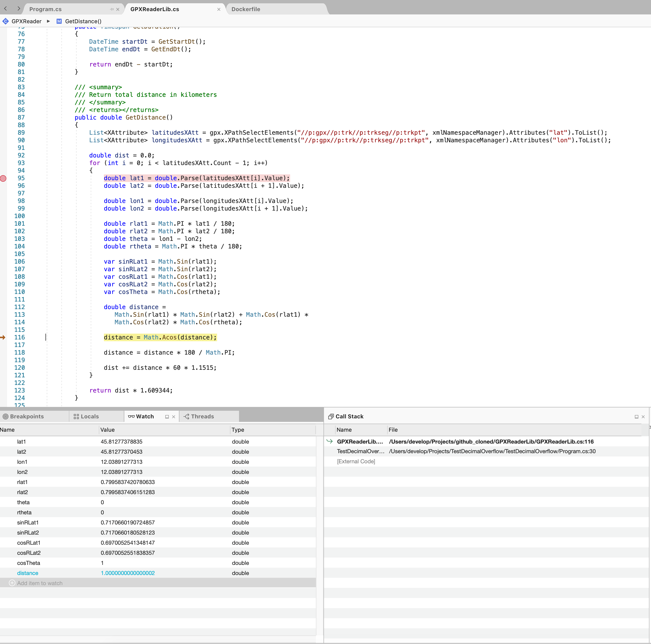Open the GetDistance() breadcrumb dropdown
Viewport: 651px width, 644px height.
pos(83,21)
